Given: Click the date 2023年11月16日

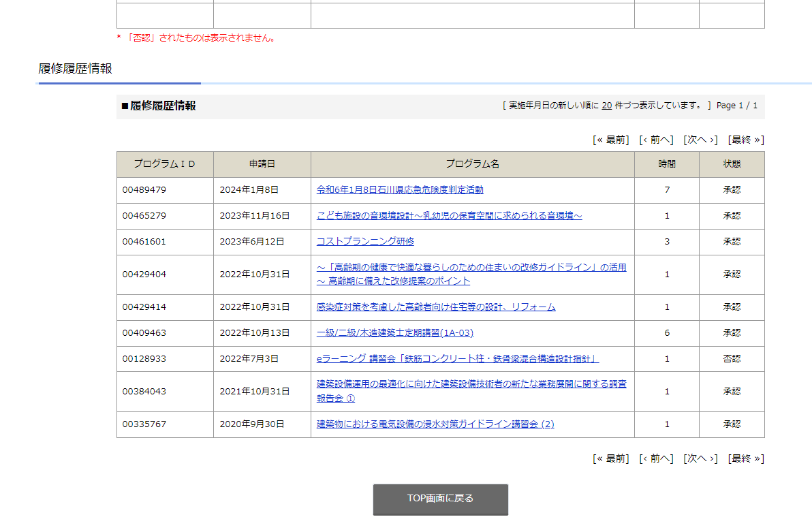Looking at the screenshot, I should tap(254, 215).
